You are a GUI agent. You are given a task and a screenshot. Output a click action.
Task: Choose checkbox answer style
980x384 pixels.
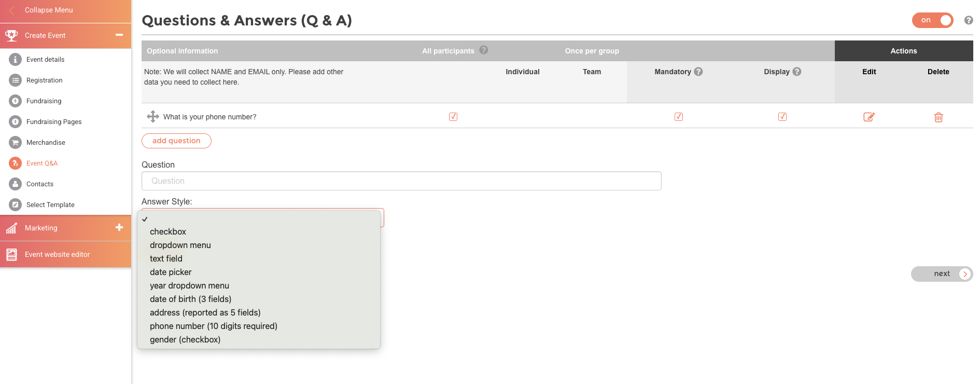259,231
